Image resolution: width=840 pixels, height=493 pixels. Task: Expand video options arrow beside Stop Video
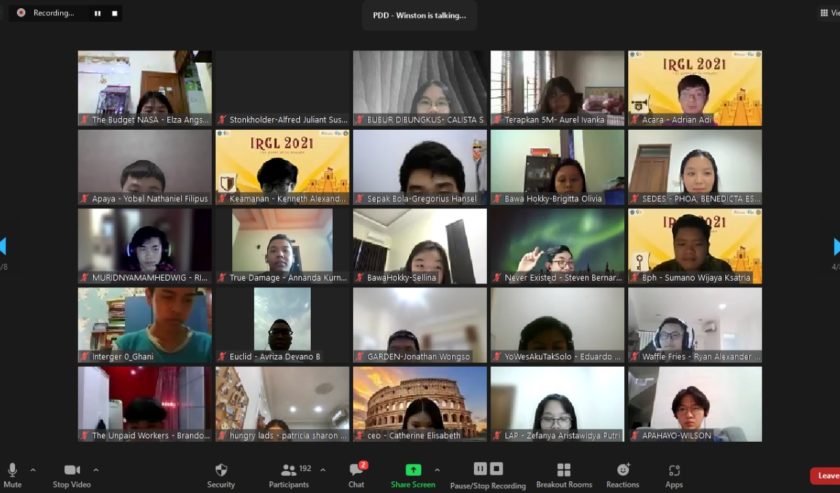pyautogui.click(x=96, y=470)
